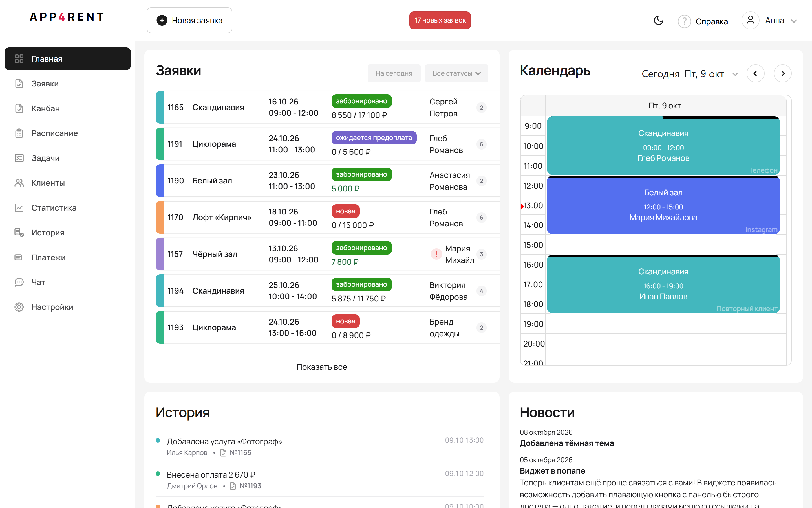Click the teal color marker on request 1194

(160, 291)
